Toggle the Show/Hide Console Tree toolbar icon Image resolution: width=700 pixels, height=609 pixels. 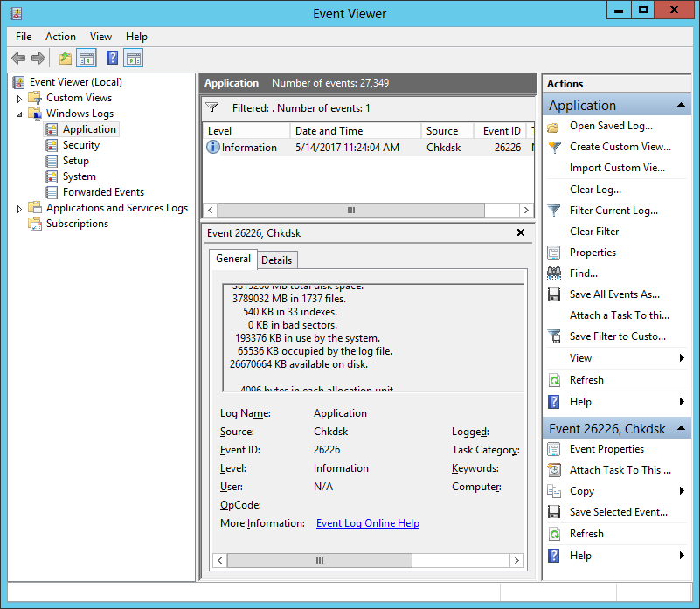(x=87, y=58)
